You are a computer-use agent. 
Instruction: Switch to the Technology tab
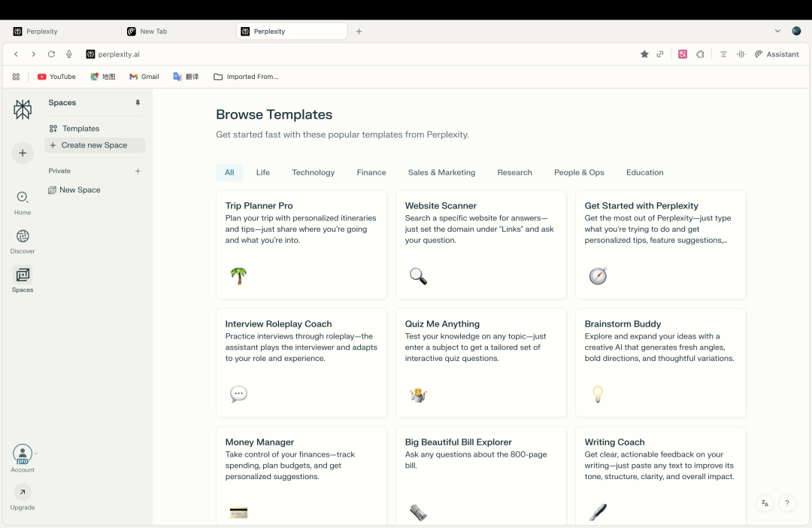(313, 172)
